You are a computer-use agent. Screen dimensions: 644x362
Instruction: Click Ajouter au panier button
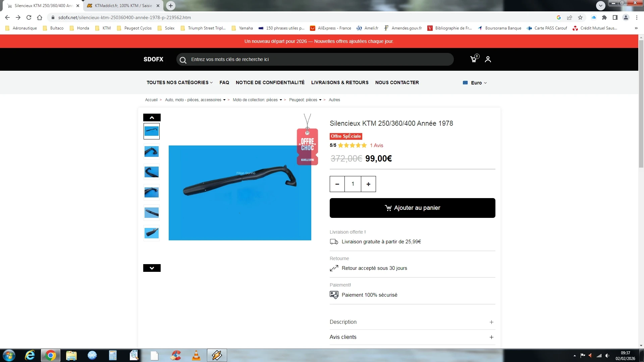412,208
